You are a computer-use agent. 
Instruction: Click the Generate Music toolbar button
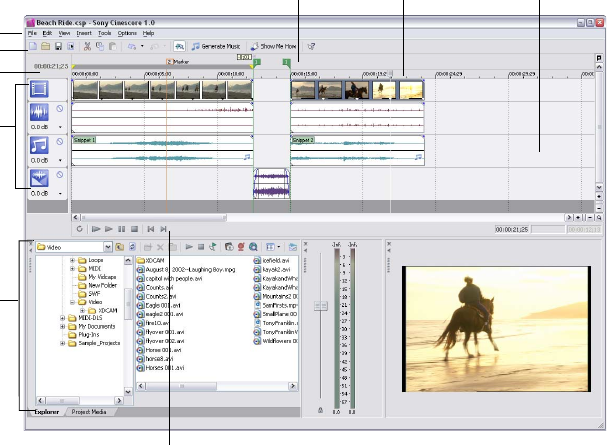215,46
